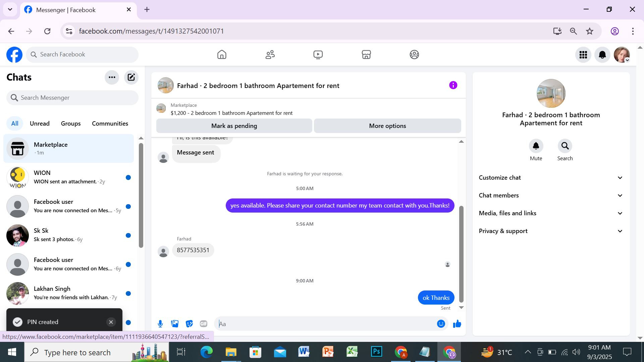Click the message thread scrollbar
The image size is (644, 362).
pos(461,254)
